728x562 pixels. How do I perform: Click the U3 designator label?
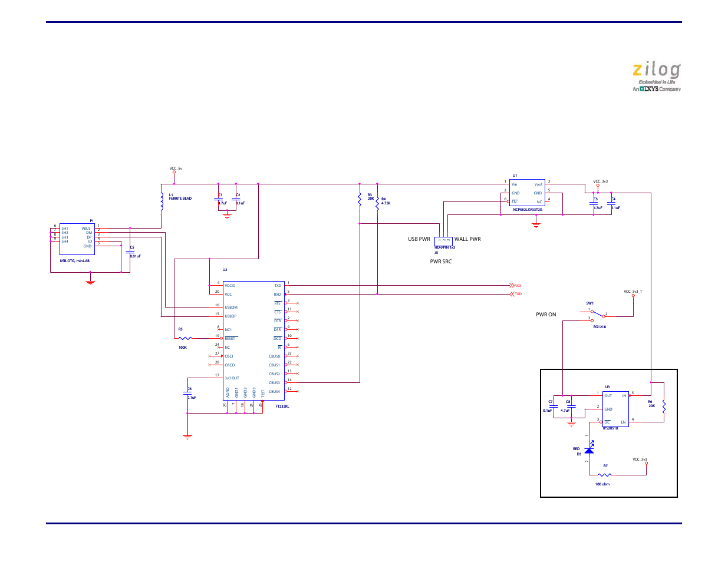coord(607,387)
